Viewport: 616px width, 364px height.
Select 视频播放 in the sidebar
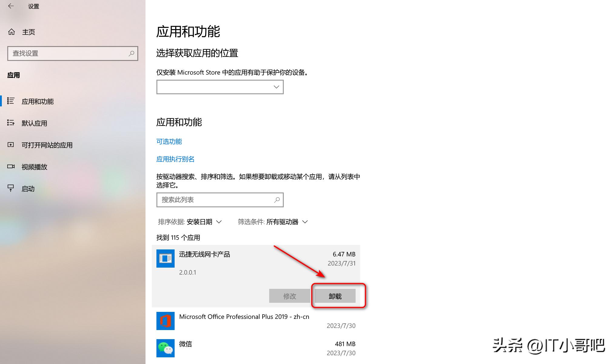click(34, 166)
